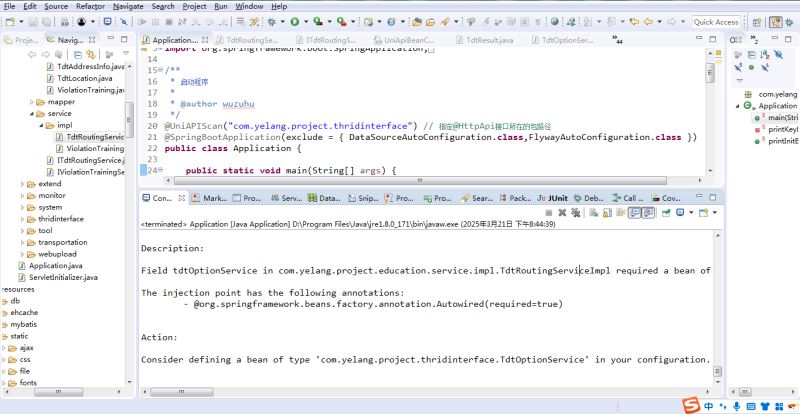Click the Skip All Breakpoints toolbar icon

[124, 22]
